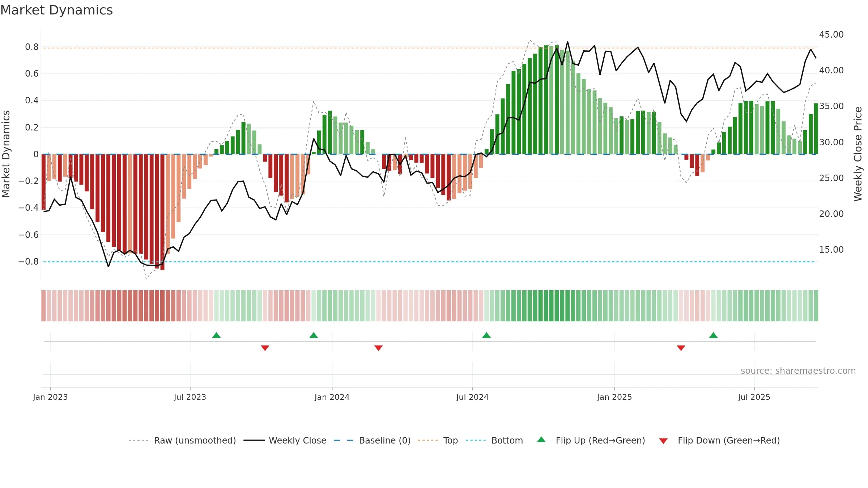This screenshot has width=868, height=488.
Task: Click the −0.4 left axis label
Action: pyautogui.click(x=29, y=207)
